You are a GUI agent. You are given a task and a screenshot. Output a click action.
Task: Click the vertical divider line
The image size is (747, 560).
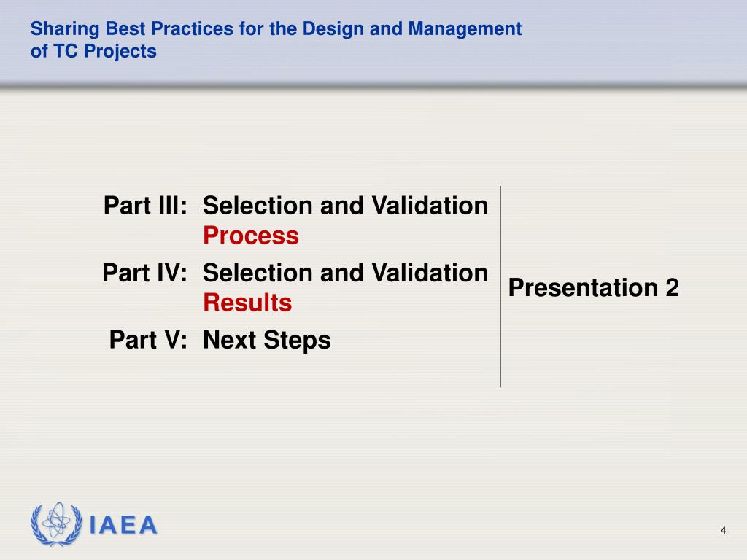point(500,287)
